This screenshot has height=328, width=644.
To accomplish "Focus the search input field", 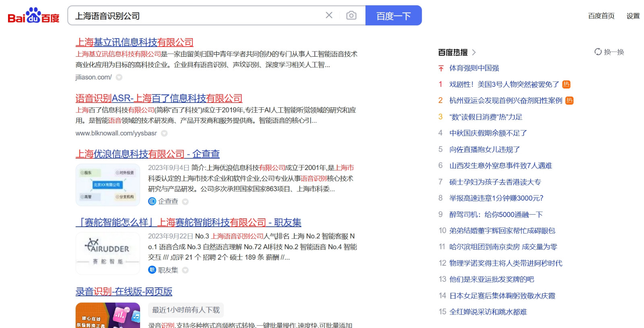I will 197,16.
